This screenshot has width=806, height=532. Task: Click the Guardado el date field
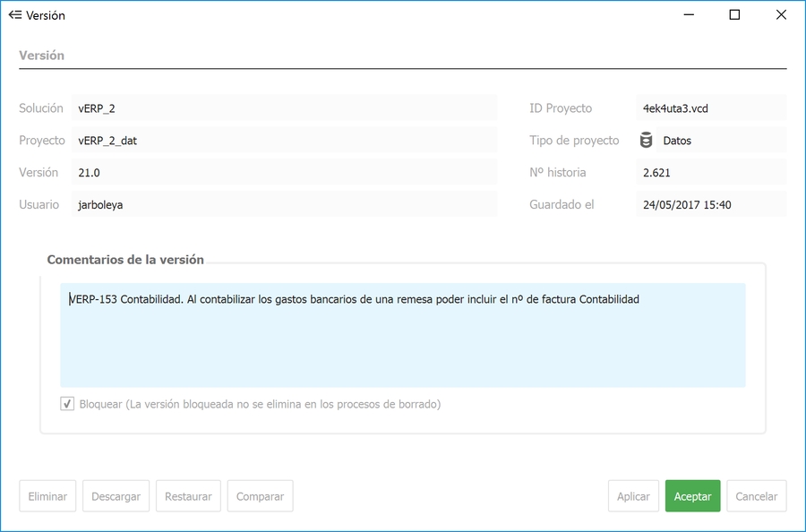pyautogui.click(x=710, y=205)
